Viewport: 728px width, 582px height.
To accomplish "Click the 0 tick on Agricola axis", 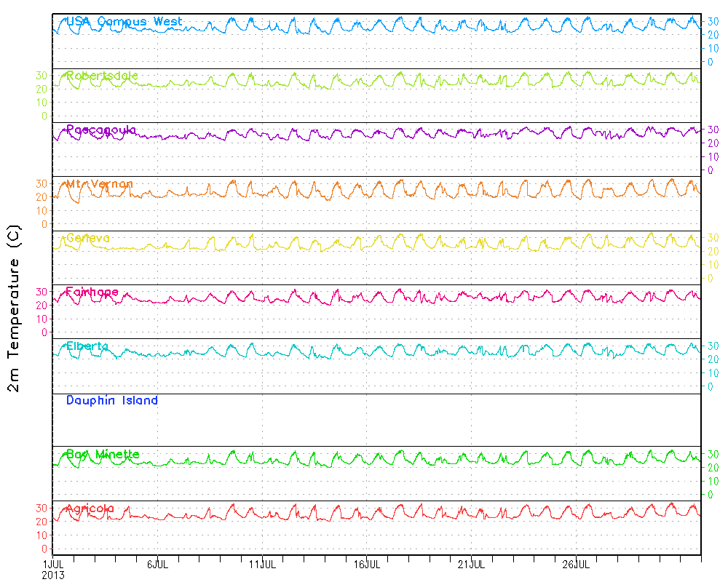I will click(x=44, y=549).
